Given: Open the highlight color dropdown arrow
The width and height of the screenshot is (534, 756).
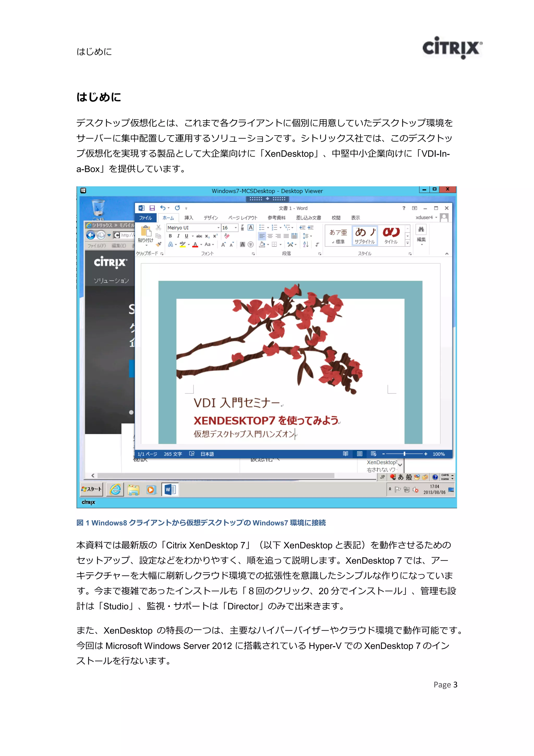Looking at the screenshot, I should coord(189,244).
